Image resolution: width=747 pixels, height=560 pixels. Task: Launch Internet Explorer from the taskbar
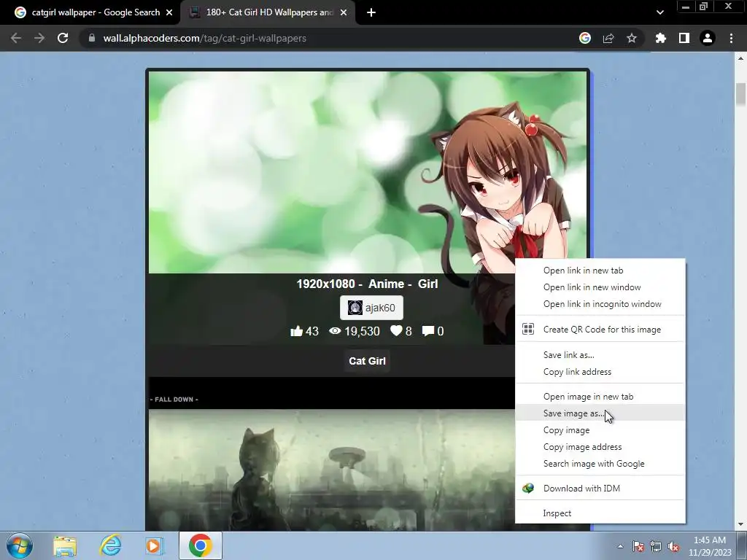tap(110, 545)
